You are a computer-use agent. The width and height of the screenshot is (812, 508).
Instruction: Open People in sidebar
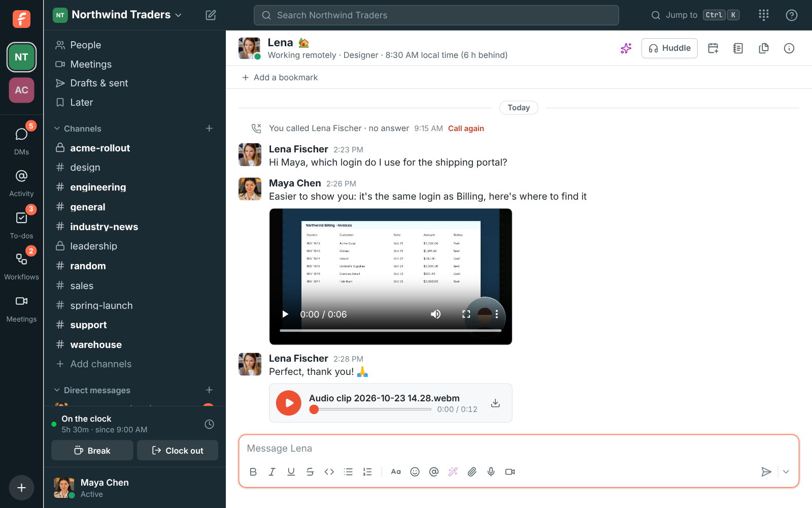(x=134, y=45)
